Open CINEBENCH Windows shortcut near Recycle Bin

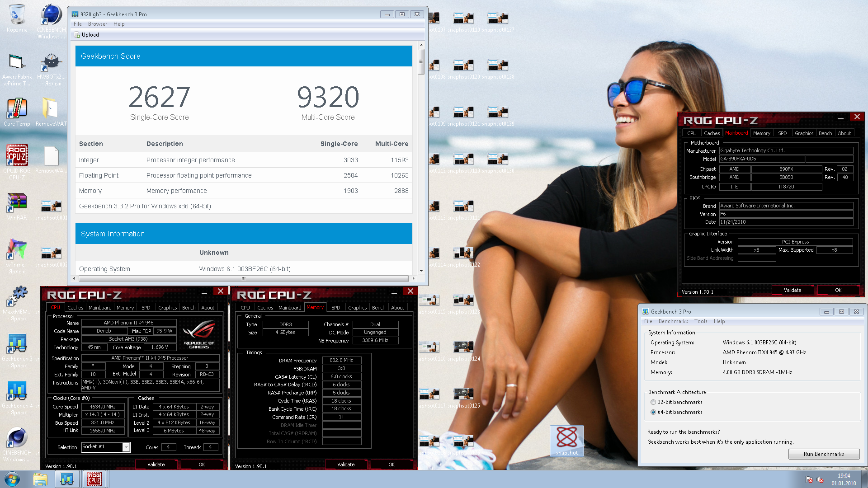(x=51, y=20)
